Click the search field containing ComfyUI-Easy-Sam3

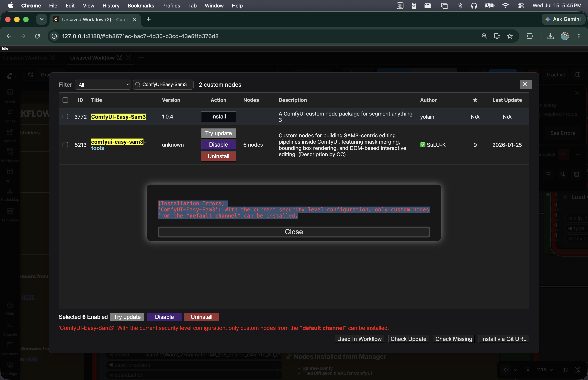pyautogui.click(x=163, y=84)
